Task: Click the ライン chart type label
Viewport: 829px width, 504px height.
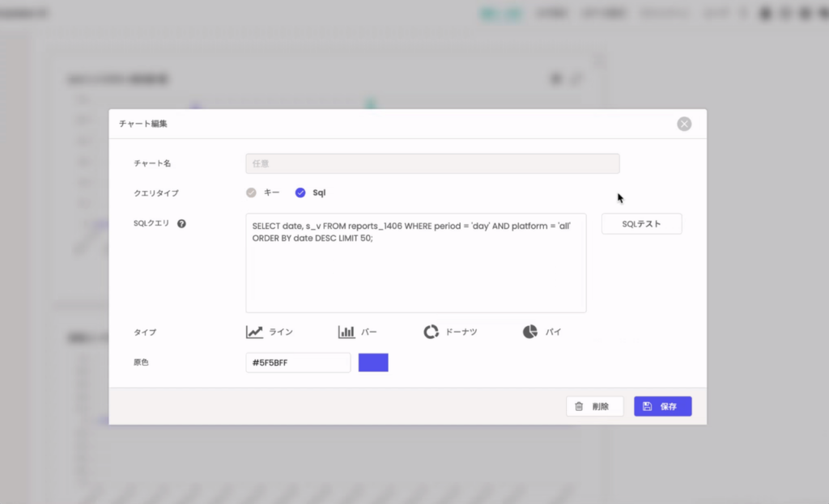Action: click(x=281, y=332)
